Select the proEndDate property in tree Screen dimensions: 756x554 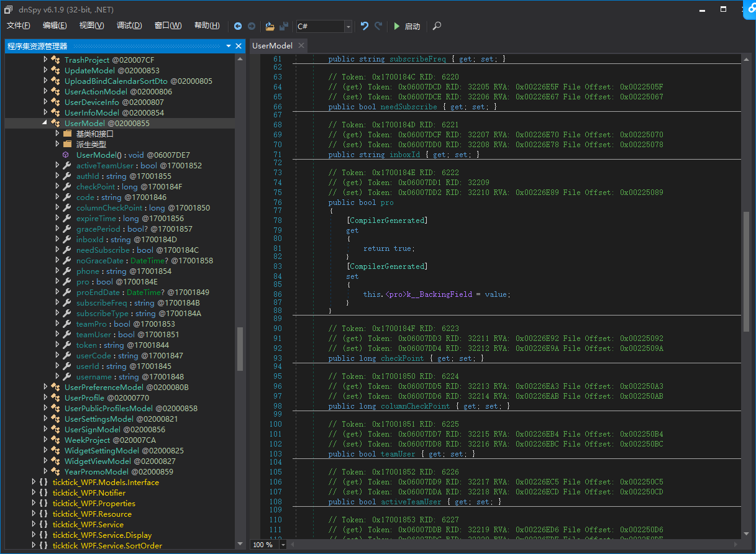pos(98,292)
